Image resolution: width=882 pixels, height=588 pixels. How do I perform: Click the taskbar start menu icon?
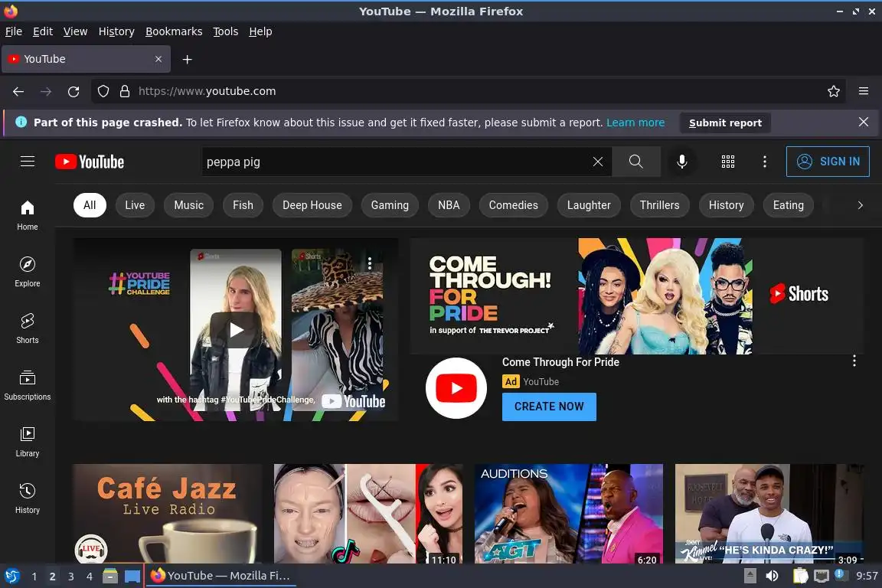click(11, 576)
